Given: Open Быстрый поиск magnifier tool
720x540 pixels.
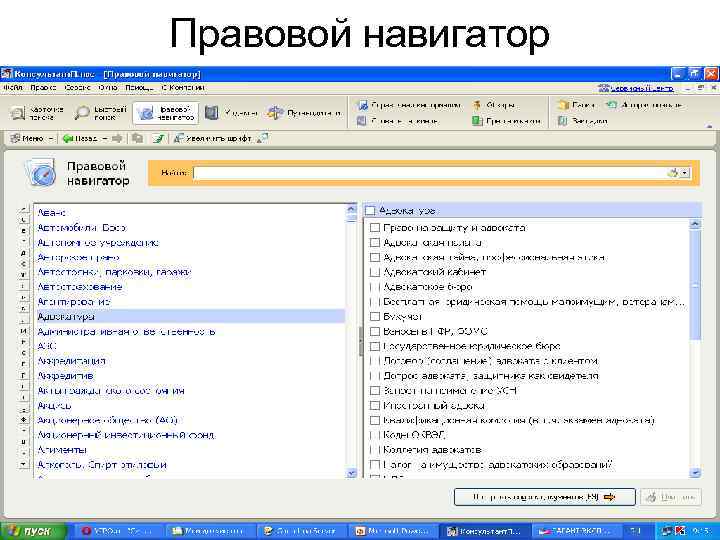Looking at the screenshot, I should [x=101, y=113].
